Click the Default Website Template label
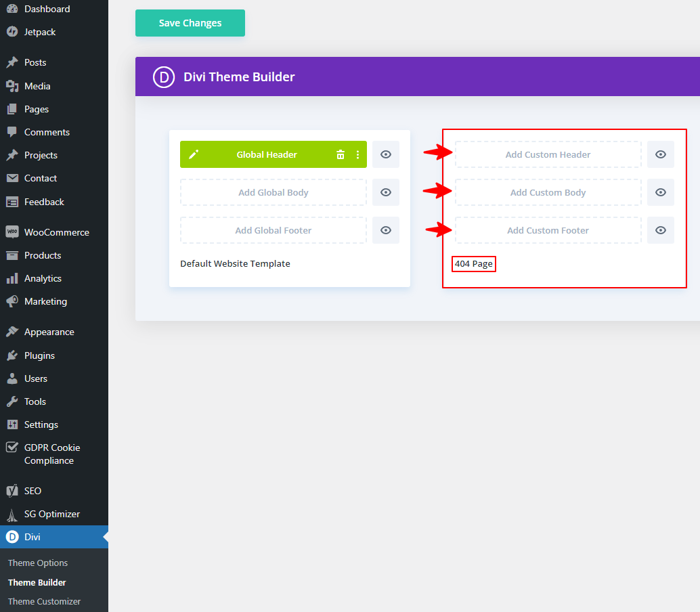Viewport: 700px width, 612px height. point(236,264)
